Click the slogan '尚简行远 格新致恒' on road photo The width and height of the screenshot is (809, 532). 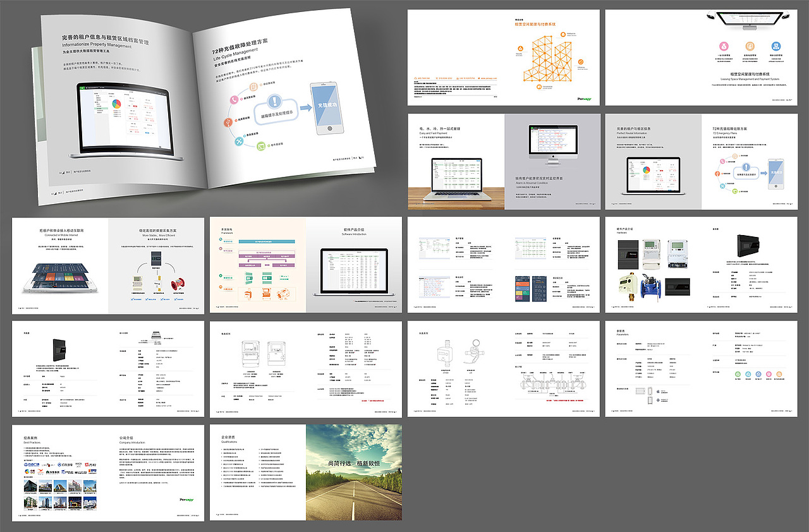coord(355,464)
